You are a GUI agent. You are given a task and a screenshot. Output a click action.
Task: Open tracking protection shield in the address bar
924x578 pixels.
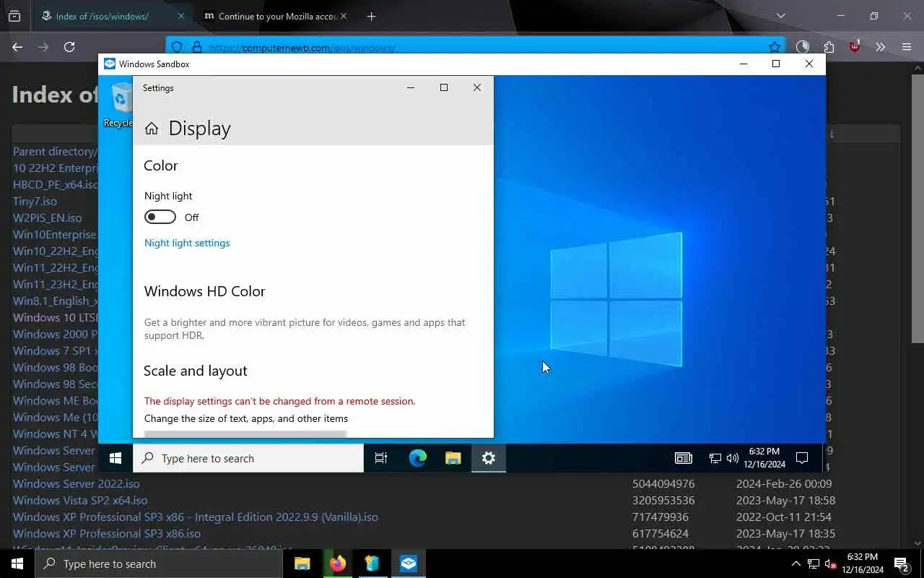point(177,47)
